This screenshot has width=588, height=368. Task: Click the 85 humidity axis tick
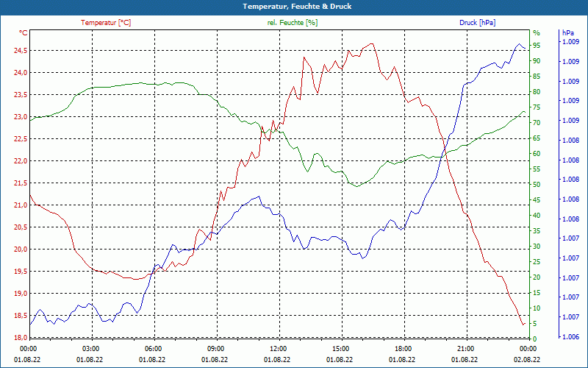coord(537,77)
